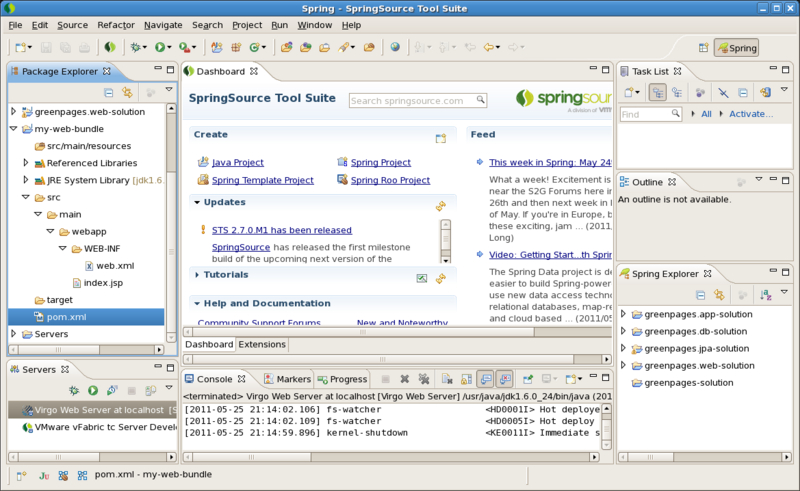Viewport: 800px width, 491px height.
Task: Click Package Explorer horizontal scrollbar thumb
Action: 58,350
